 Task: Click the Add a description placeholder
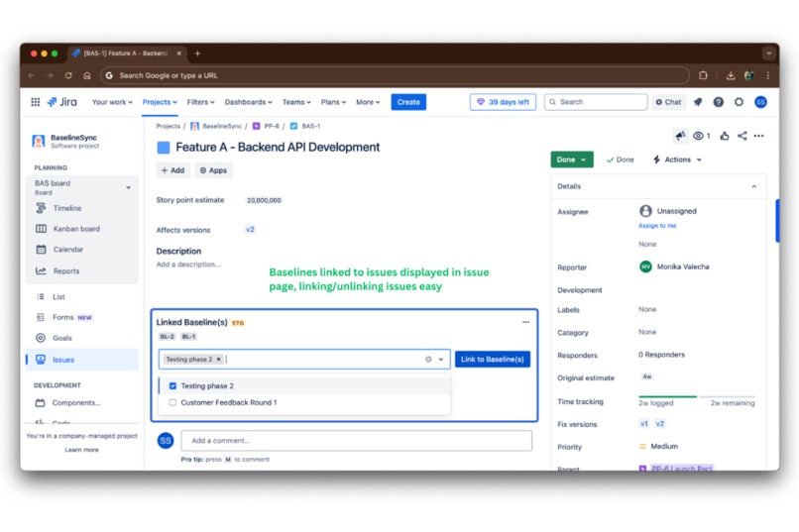click(x=188, y=265)
